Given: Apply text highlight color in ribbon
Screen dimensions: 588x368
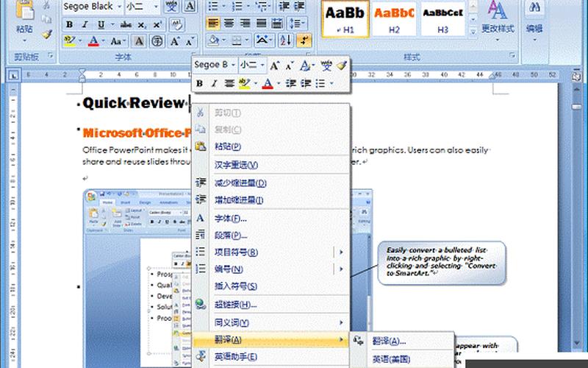Looking at the screenshot, I should [70, 41].
